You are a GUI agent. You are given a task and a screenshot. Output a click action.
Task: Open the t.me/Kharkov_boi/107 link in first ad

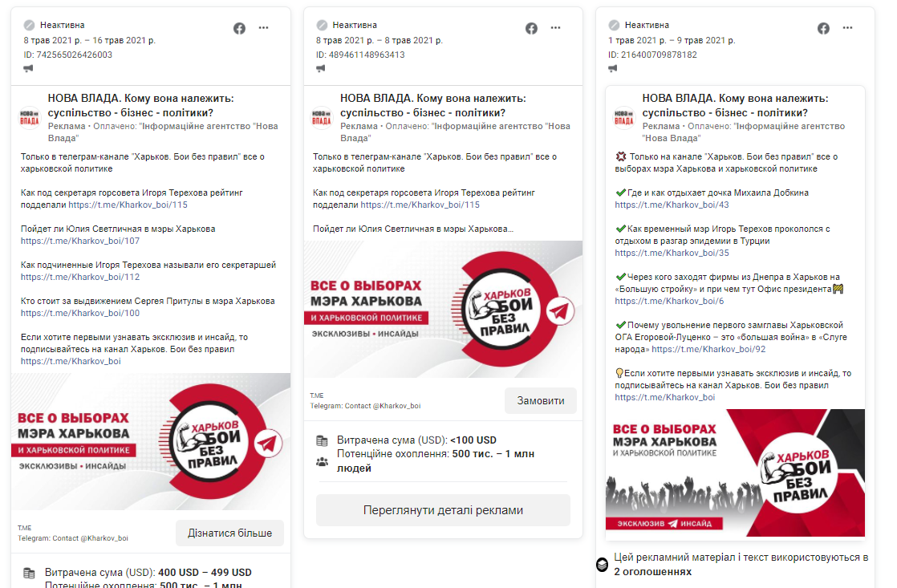click(x=80, y=241)
